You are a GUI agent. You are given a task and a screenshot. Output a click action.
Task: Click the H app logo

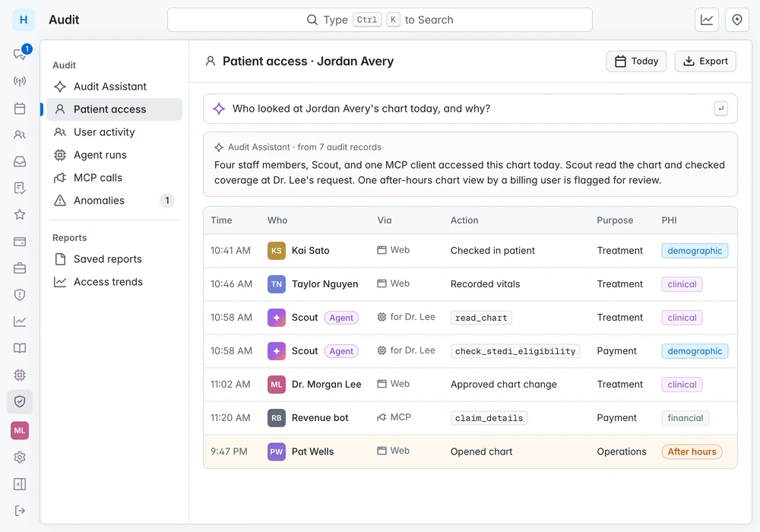coord(24,20)
